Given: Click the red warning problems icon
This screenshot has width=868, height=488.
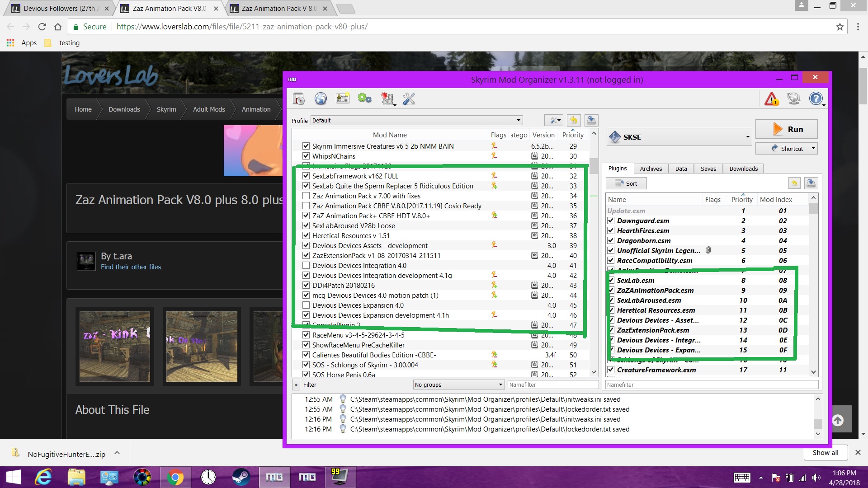Looking at the screenshot, I should [x=772, y=99].
